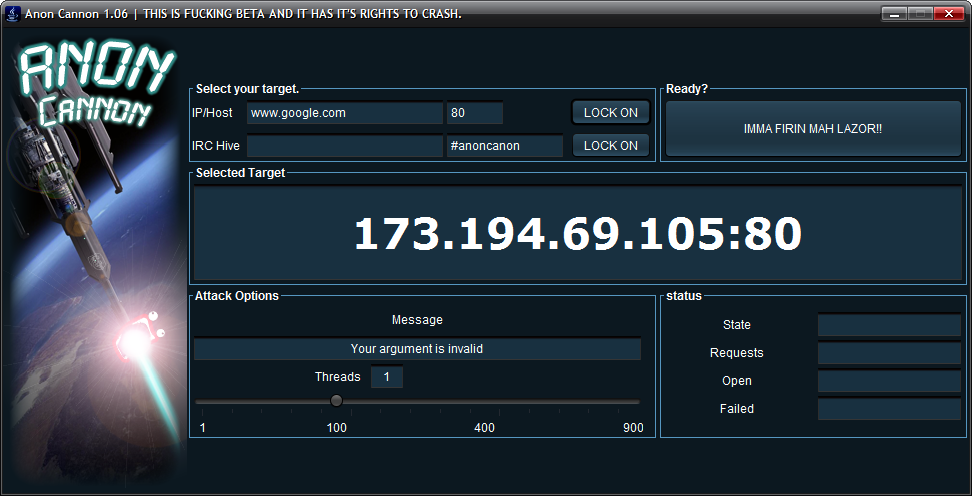Click the "Message" label in Attack Options
The image size is (972, 496).
[x=417, y=320]
